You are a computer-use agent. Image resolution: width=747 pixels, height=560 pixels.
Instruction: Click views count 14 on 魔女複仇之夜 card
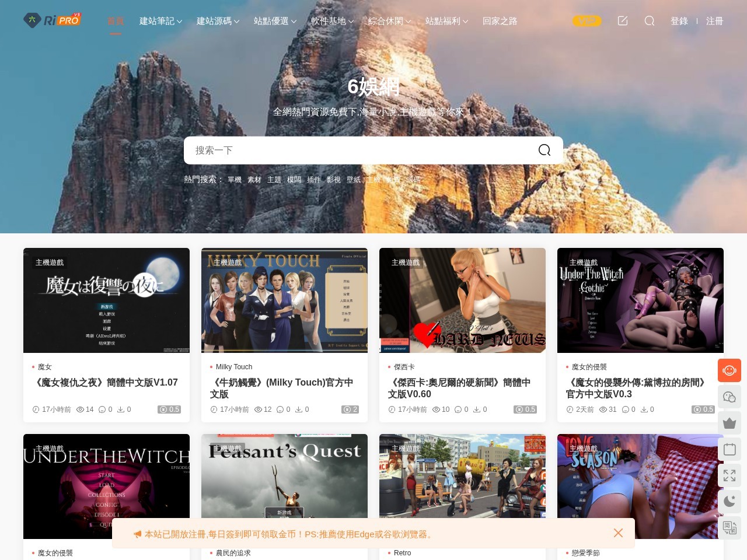click(x=85, y=409)
